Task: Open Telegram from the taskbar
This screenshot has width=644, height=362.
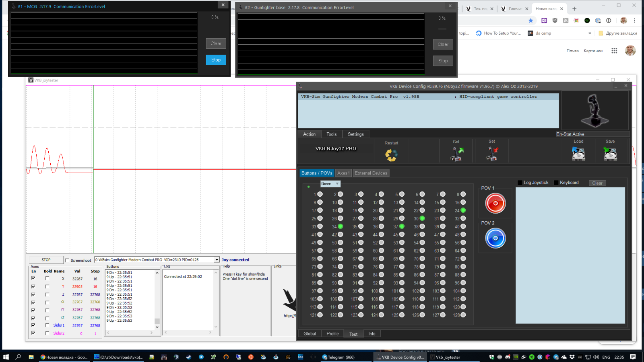Action: pyautogui.click(x=338, y=357)
